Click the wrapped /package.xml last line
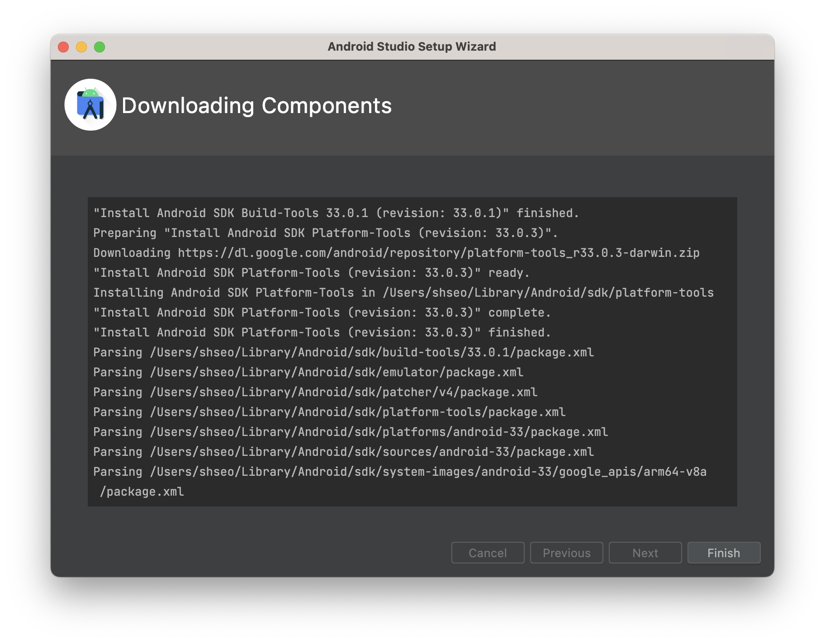Viewport: 825px width, 644px height. 142,492
